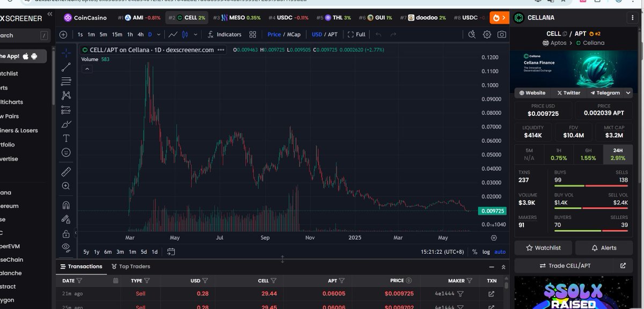Add CELL to Watchlist

[x=543, y=248]
